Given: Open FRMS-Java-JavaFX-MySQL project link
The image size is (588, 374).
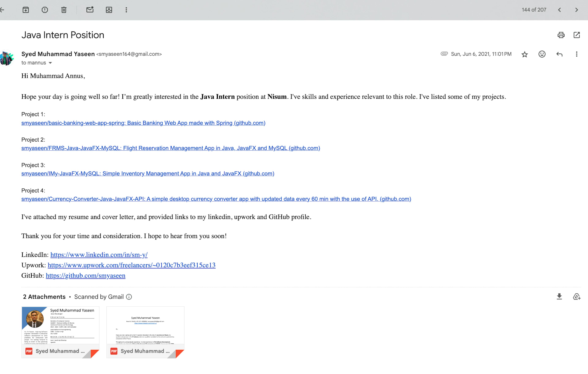Looking at the screenshot, I should pyautogui.click(x=171, y=148).
